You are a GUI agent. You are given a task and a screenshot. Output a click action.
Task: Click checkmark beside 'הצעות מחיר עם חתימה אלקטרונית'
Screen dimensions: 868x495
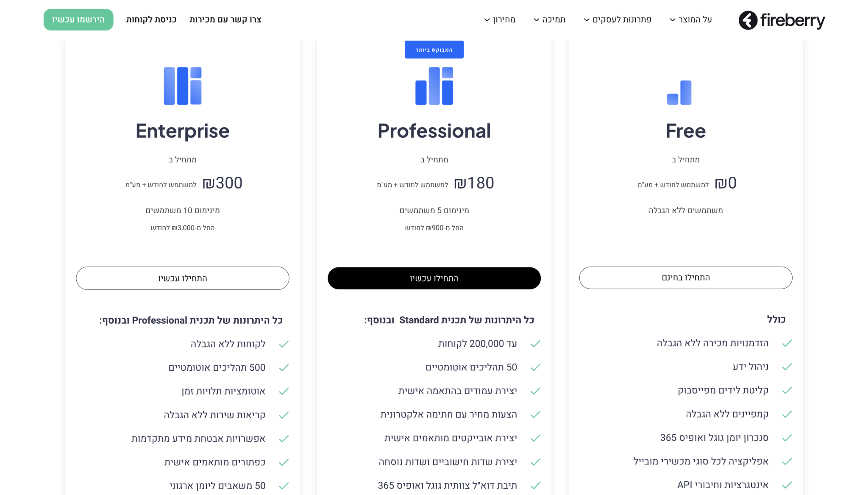click(535, 414)
